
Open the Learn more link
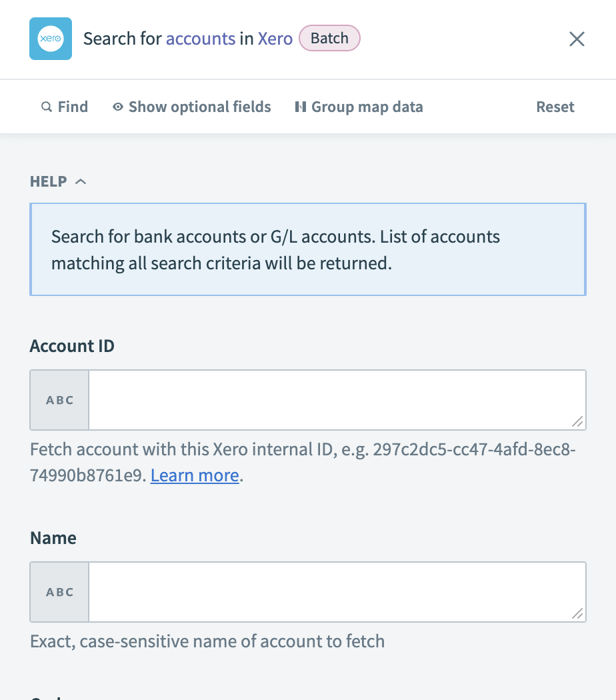click(x=194, y=475)
